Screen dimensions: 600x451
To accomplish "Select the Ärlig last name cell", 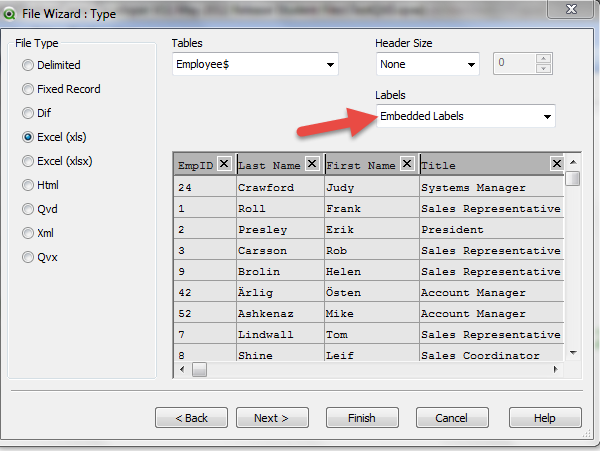I will (280, 292).
